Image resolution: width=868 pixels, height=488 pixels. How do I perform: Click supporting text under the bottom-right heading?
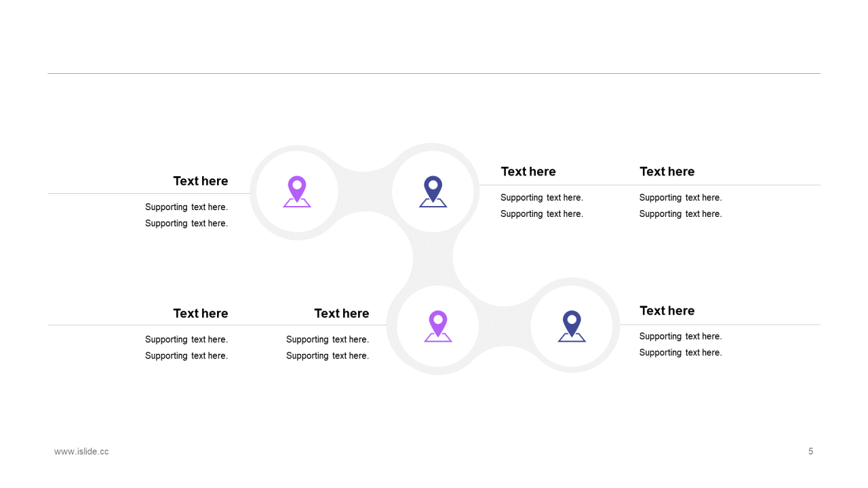click(x=681, y=344)
